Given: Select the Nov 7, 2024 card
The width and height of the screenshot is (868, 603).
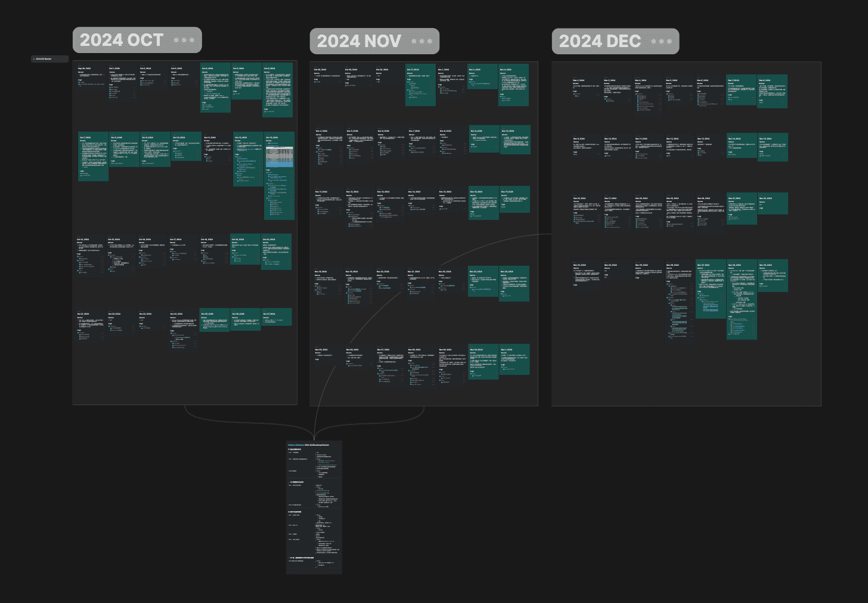Looking at the screenshot, I should pyautogui.click(x=423, y=143).
